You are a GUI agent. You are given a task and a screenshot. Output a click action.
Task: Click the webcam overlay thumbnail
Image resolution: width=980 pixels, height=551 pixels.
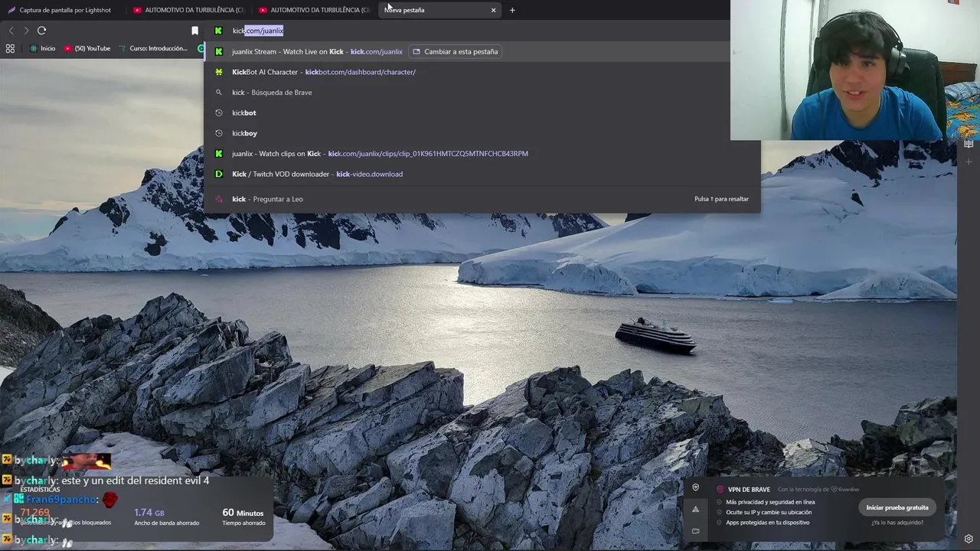[855, 70]
